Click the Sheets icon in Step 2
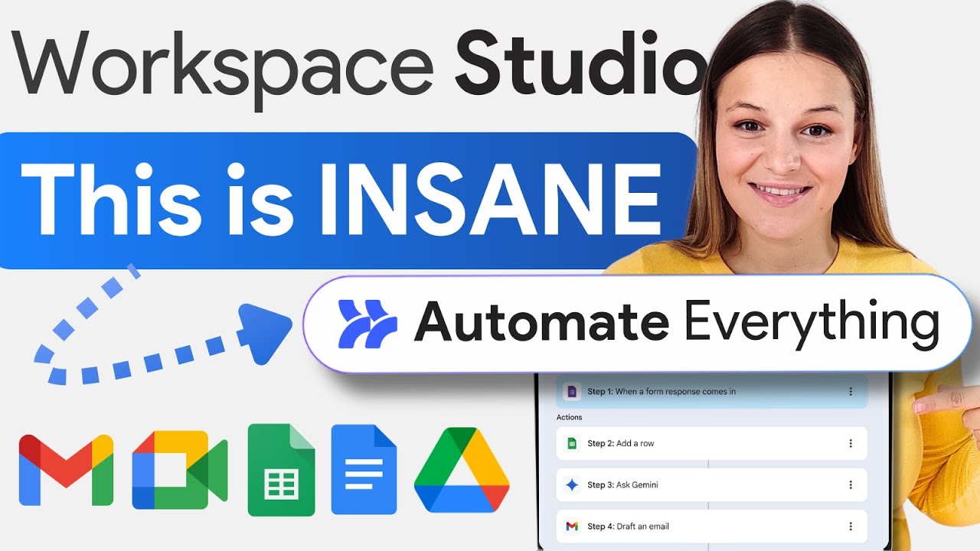The image size is (980, 551). tap(571, 443)
